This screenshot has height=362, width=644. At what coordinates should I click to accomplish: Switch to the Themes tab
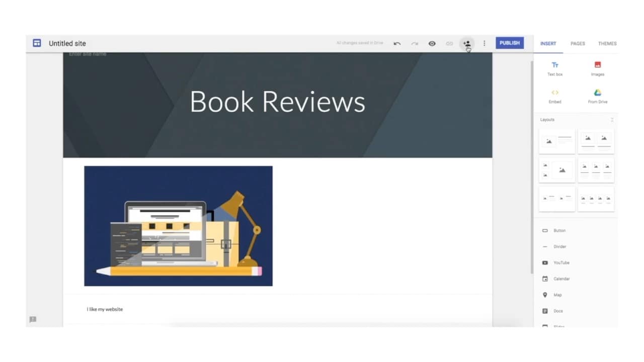[x=607, y=43]
